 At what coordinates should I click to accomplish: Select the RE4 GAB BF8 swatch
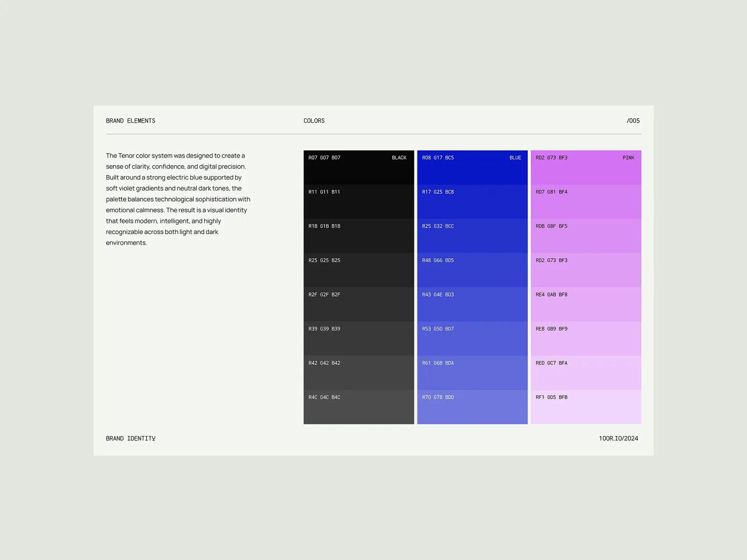click(x=586, y=304)
